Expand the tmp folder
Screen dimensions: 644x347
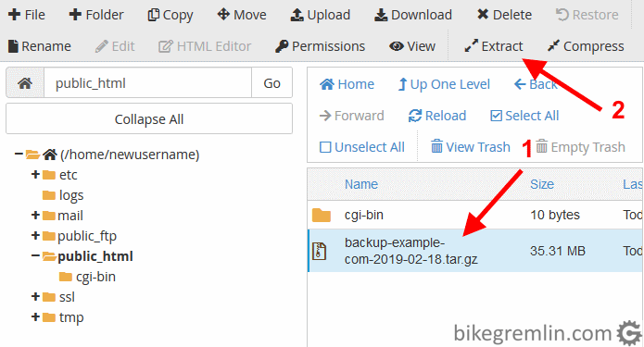pyautogui.click(x=35, y=317)
